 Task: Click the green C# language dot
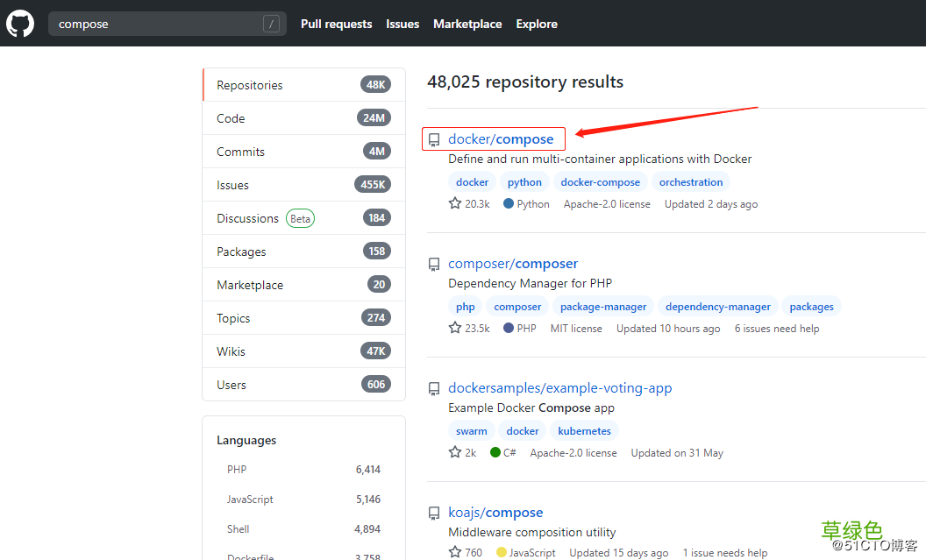point(495,452)
